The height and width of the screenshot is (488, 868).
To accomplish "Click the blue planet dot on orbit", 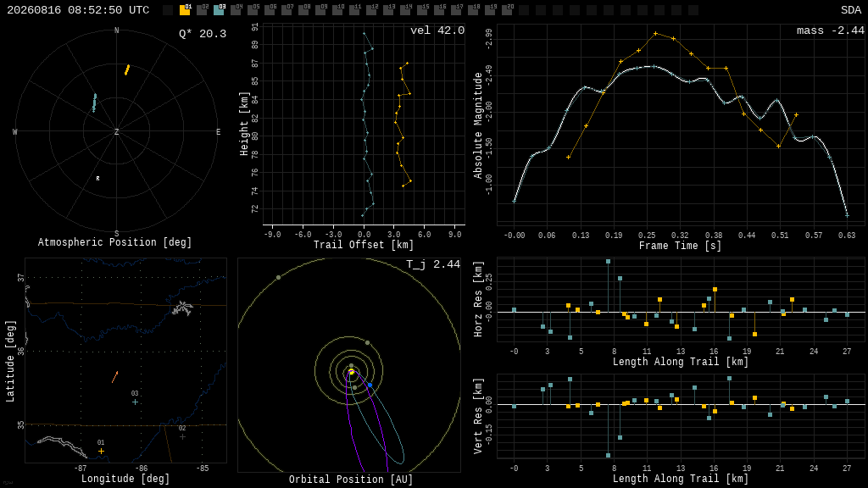I will (370, 385).
